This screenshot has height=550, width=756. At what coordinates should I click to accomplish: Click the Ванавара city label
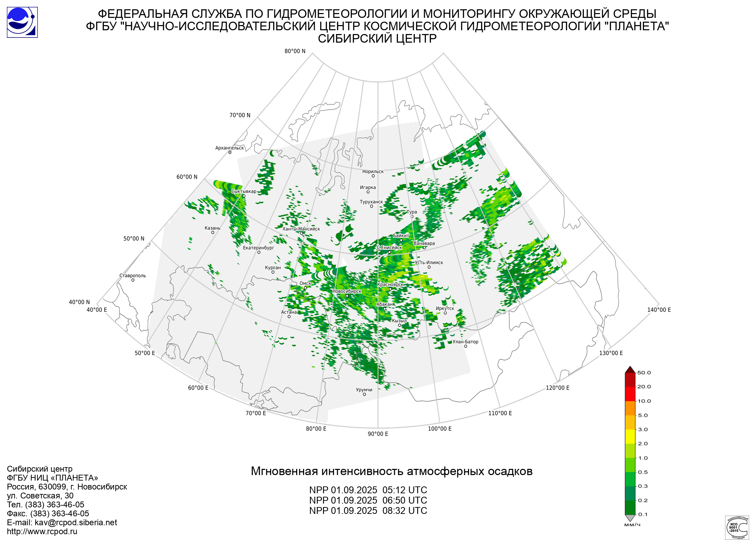[x=424, y=243]
